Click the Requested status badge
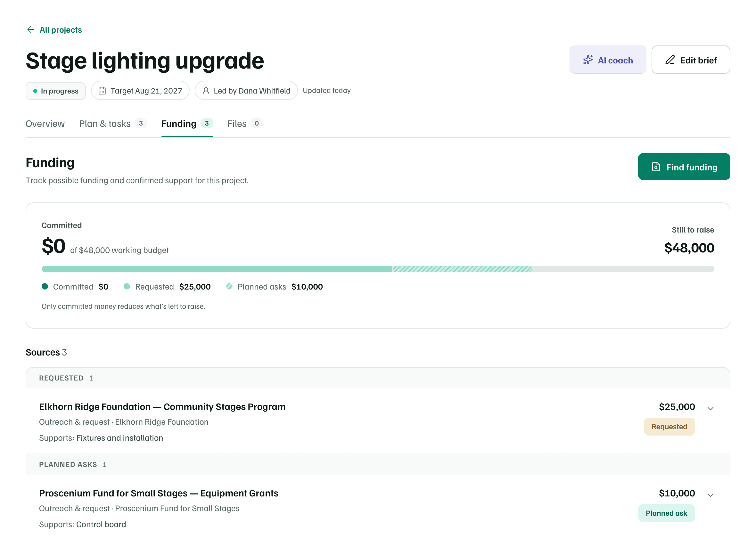 669,427
